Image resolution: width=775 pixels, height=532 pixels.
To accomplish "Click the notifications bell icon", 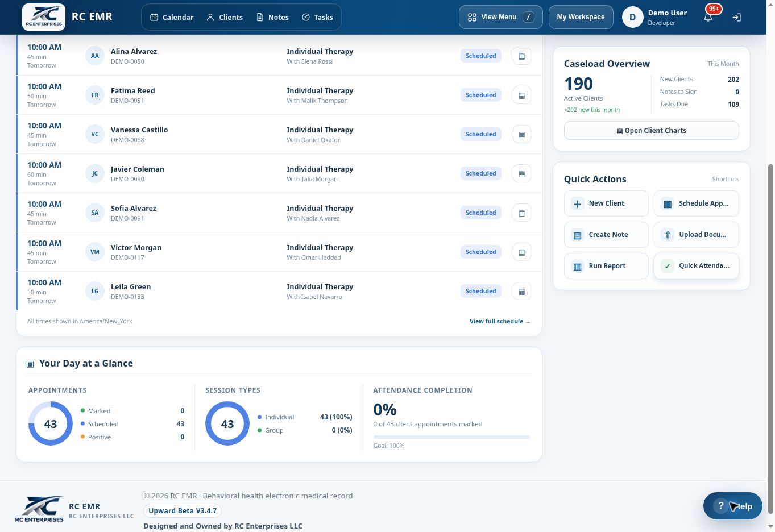I will 708,18.
